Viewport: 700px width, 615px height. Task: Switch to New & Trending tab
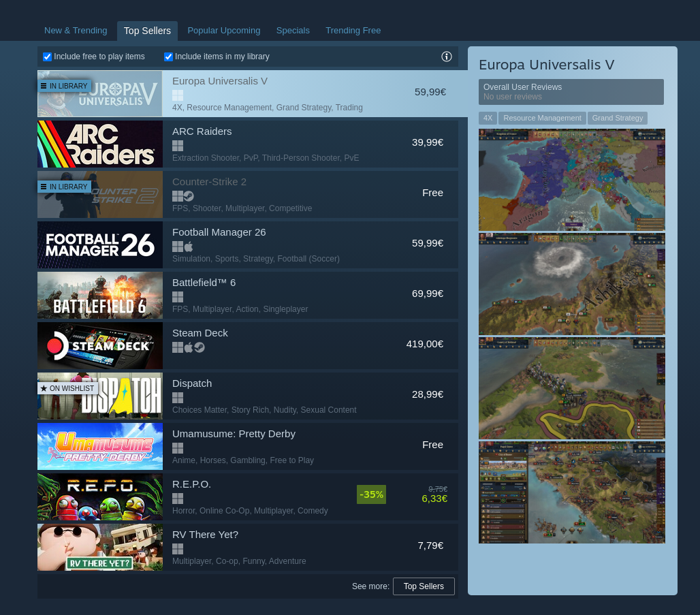(76, 31)
